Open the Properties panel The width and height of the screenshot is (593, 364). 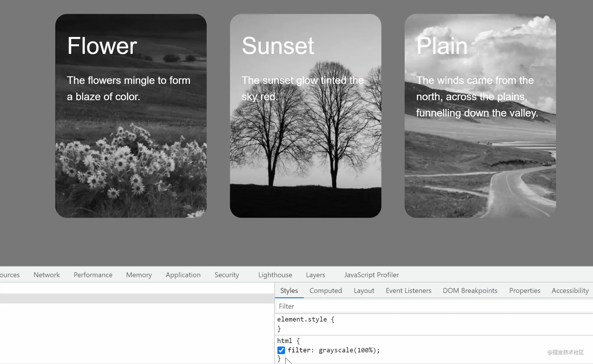click(524, 291)
